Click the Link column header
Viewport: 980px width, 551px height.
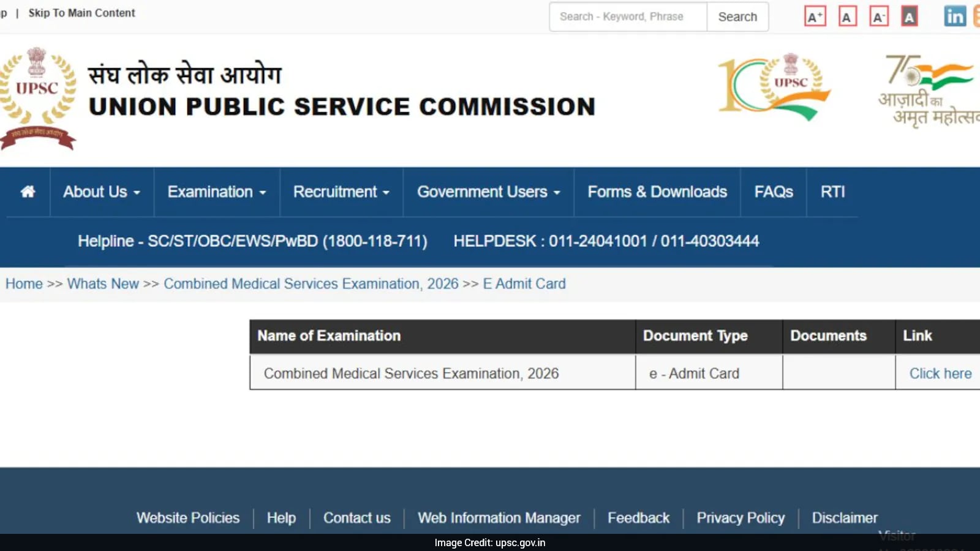(x=938, y=336)
